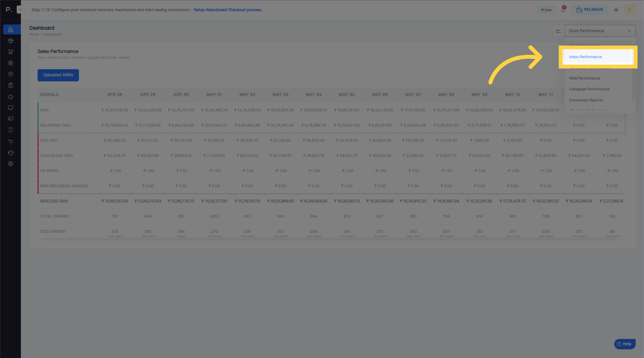This screenshot has height=358, width=644.
Task: Open the wallet balance ₹41,394.05
Action: click(x=590, y=10)
